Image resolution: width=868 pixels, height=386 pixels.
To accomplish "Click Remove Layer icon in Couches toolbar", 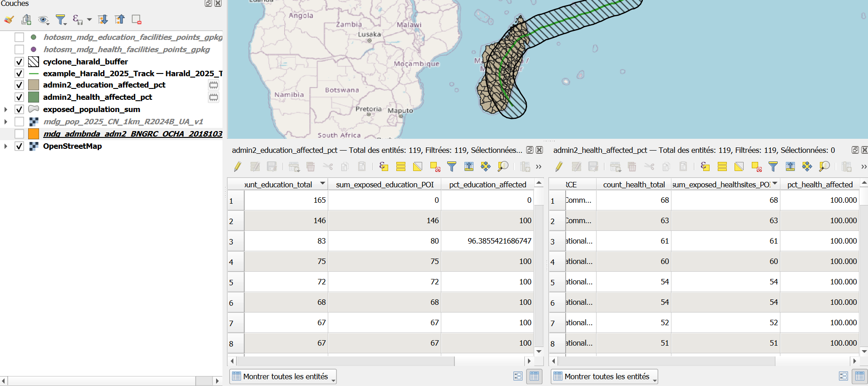I will click(136, 20).
